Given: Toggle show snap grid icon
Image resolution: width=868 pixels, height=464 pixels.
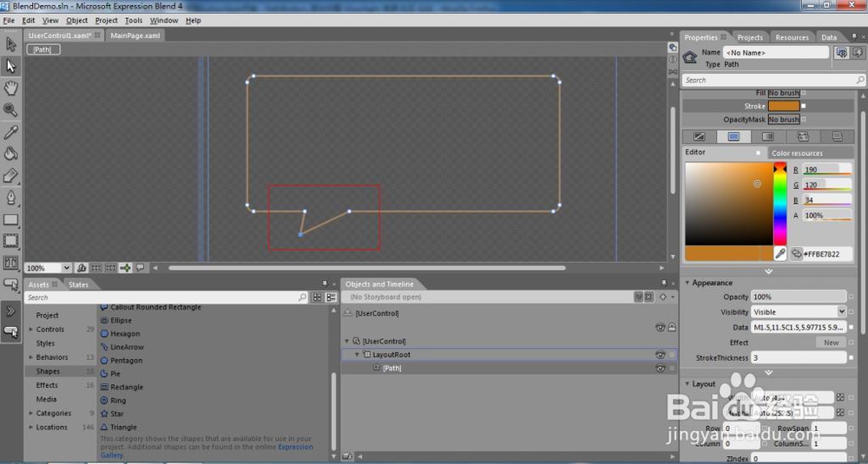Looking at the screenshot, I should [96, 268].
